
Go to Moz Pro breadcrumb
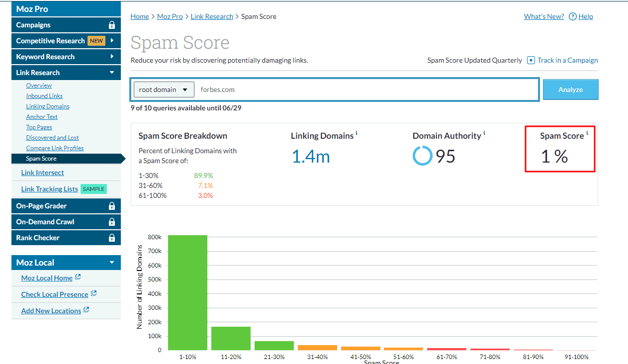(x=170, y=16)
